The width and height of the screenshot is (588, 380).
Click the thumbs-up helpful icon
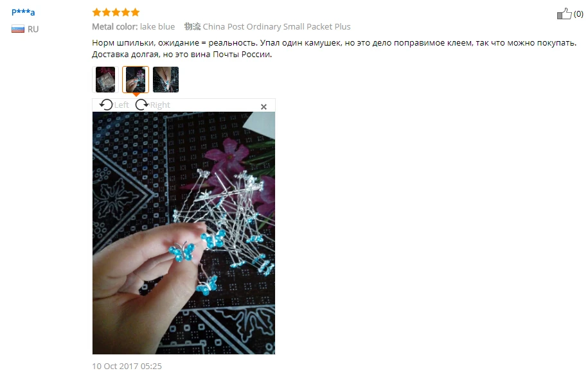pyautogui.click(x=564, y=13)
